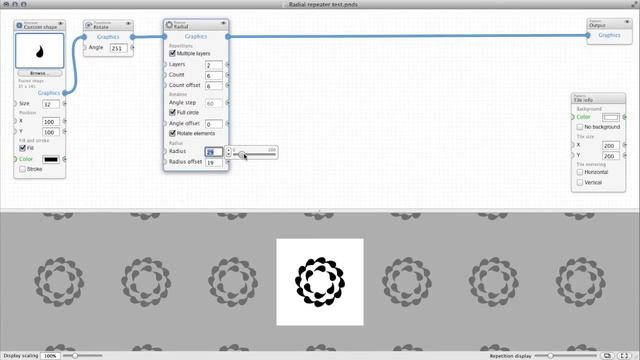The height and width of the screenshot is (360, 640).
Task: Click the Custom shape Color input port
Action: pos(15,159)
